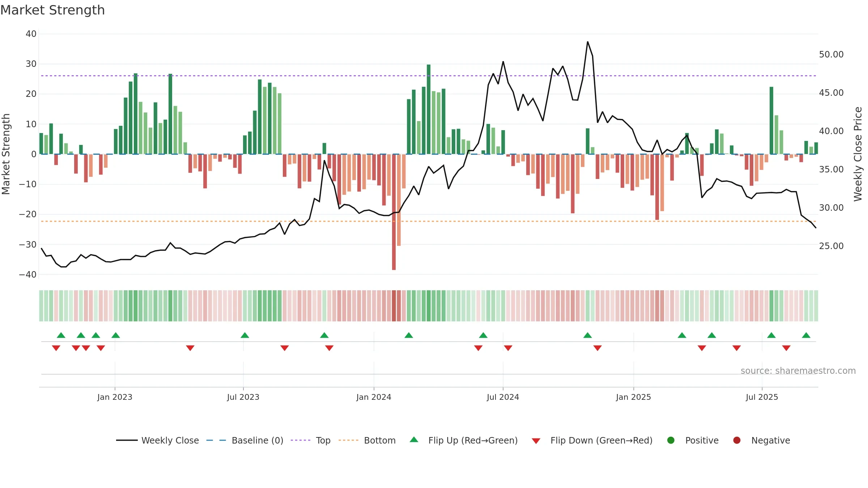Viewport: 868px width, 488px height.
Task: Click the purple dotted Top threshold line
Action: (x=429, y=76)
